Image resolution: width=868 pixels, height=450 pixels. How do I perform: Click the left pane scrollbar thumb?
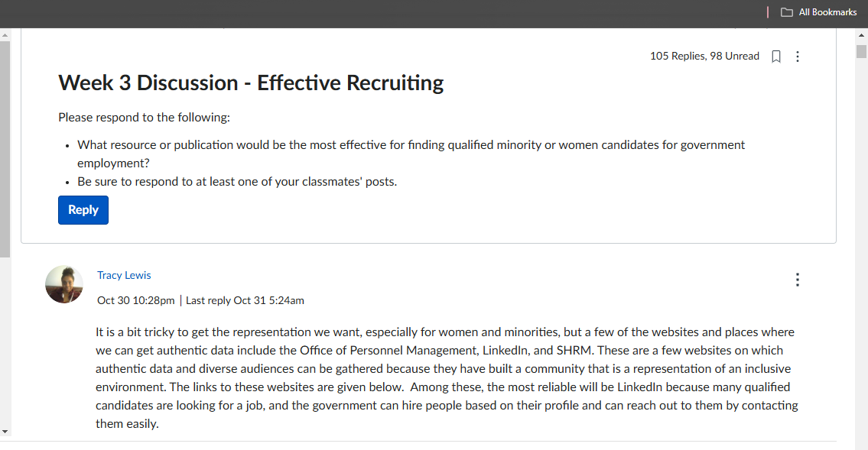click(x=5, y=149)
